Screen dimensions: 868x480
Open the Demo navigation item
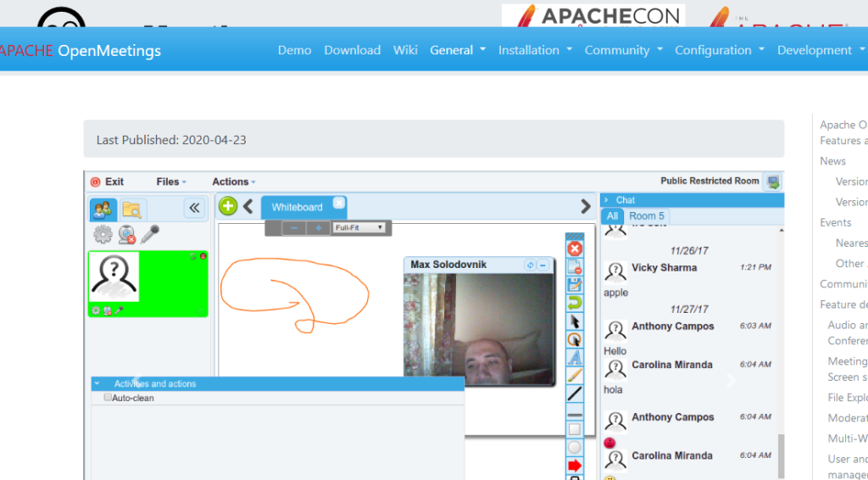tap(294, 50)
